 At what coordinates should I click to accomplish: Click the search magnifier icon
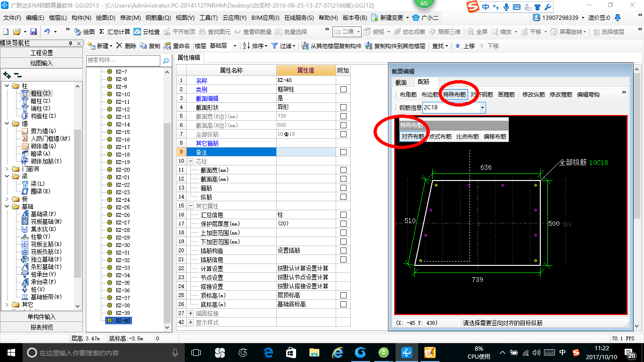(166, 60)
